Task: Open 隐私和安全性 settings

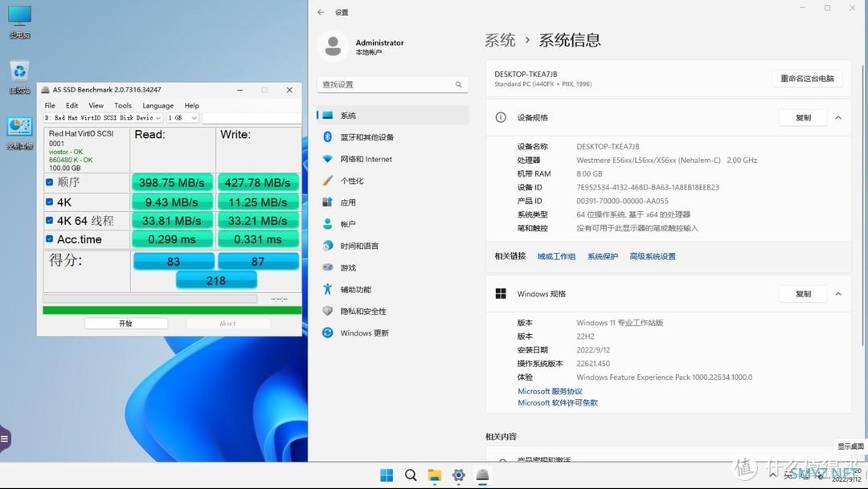Action: pyautogui.click(x=393, y=311)
